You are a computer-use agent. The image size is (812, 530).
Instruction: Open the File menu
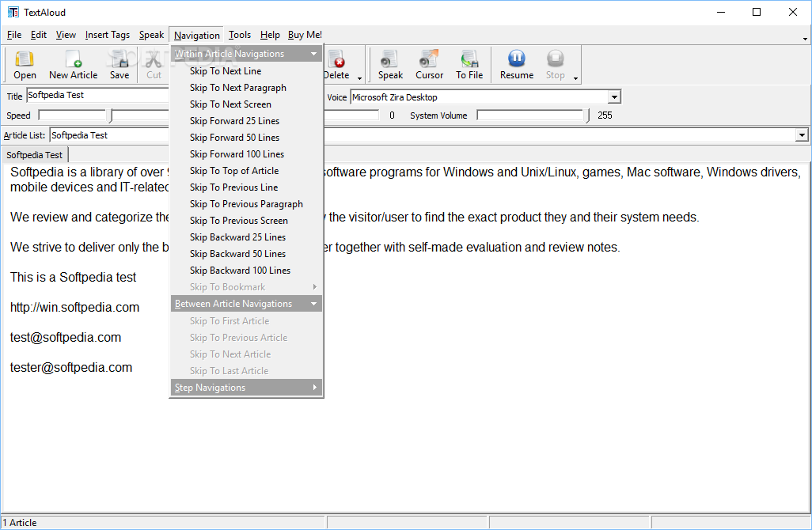(x=14, y=35)
